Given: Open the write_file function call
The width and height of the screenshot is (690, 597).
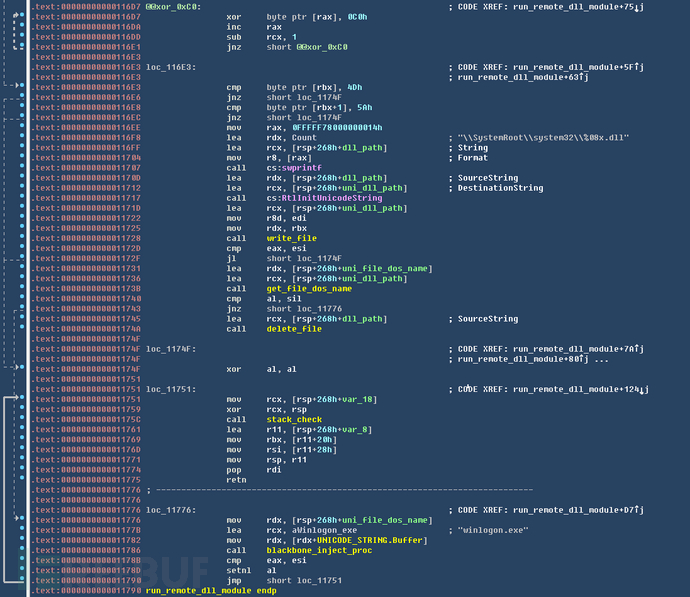Looking at the screenshot, I should [286, 239].
